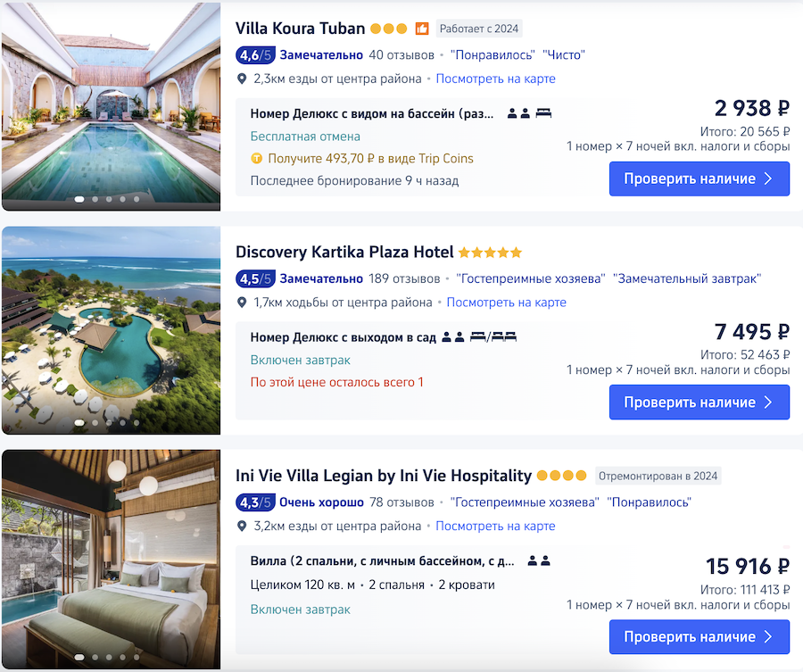Check availability for Villa Koura Tuban

pyautogui.click(x=699, y=178)
